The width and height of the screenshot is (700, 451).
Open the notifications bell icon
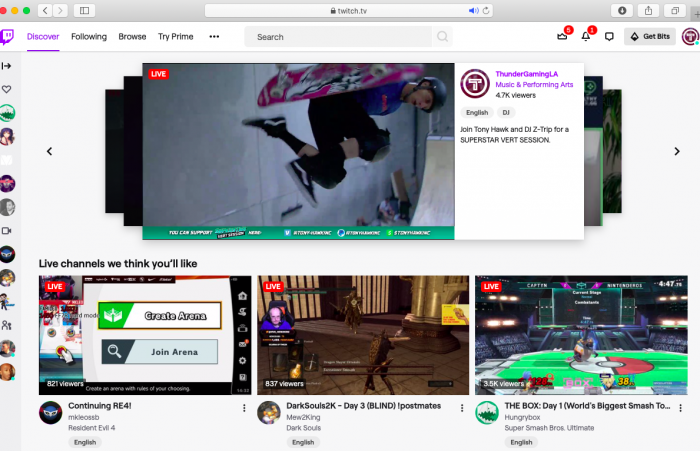pyautogui.click(x=586, y=37)
